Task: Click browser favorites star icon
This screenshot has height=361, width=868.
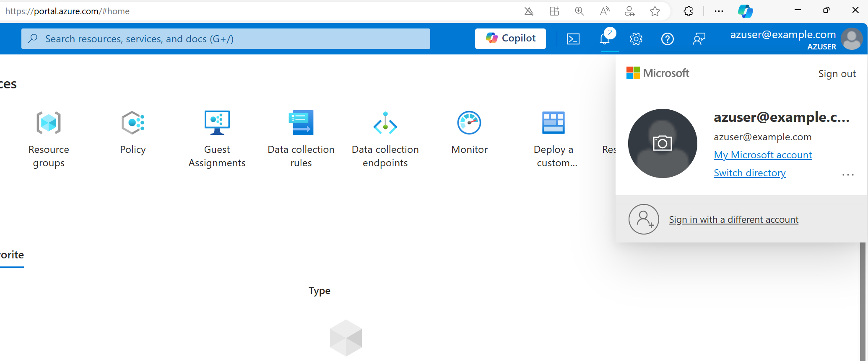Action: pos(655,11)
